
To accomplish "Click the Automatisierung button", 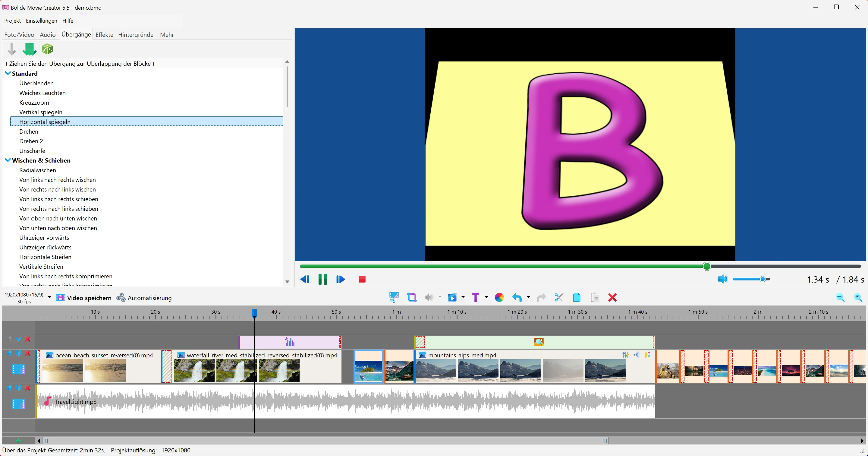I will pos(144,298).
